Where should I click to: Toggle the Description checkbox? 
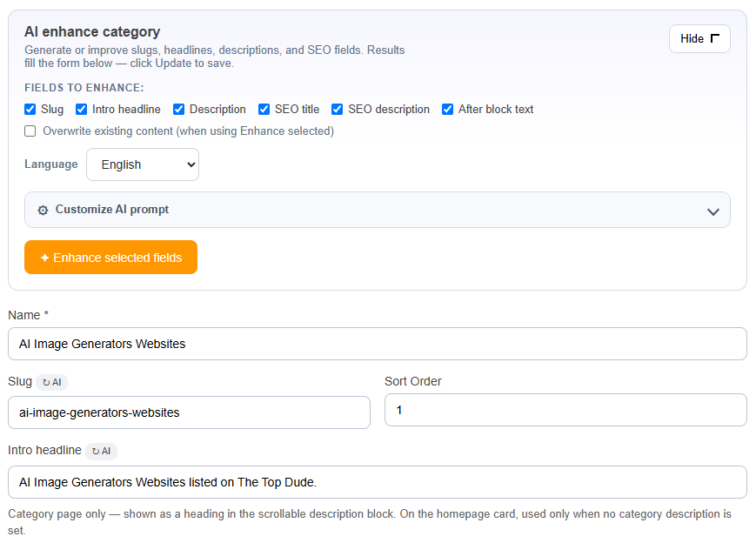(x=178, y=110)
